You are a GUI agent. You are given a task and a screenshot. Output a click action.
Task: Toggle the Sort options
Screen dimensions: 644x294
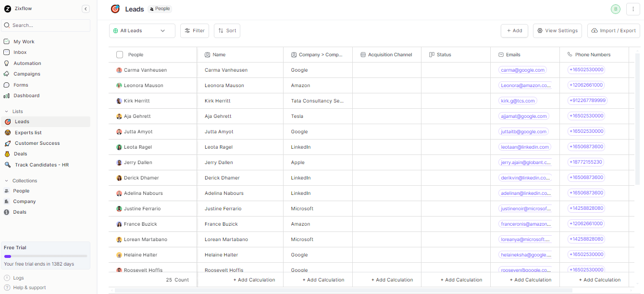[226, 30]
